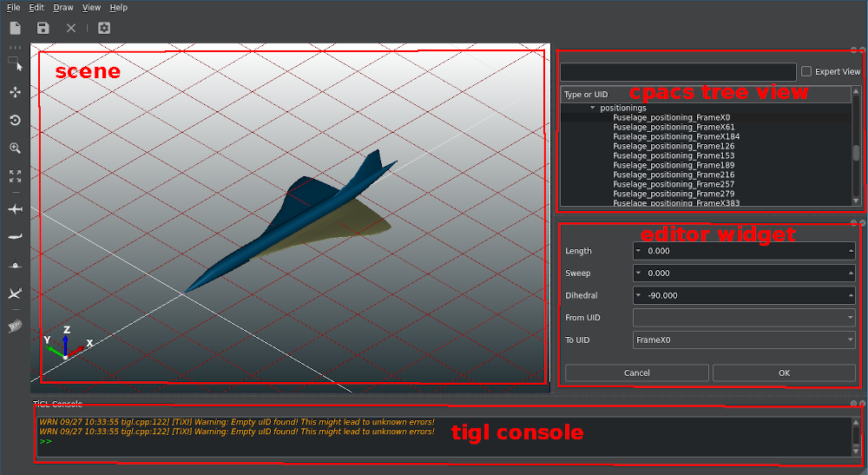This screenshot has width=868, height=475.
Task: Open the From UID dropdown
Action: pyautogui.click(x=744, y=318)
